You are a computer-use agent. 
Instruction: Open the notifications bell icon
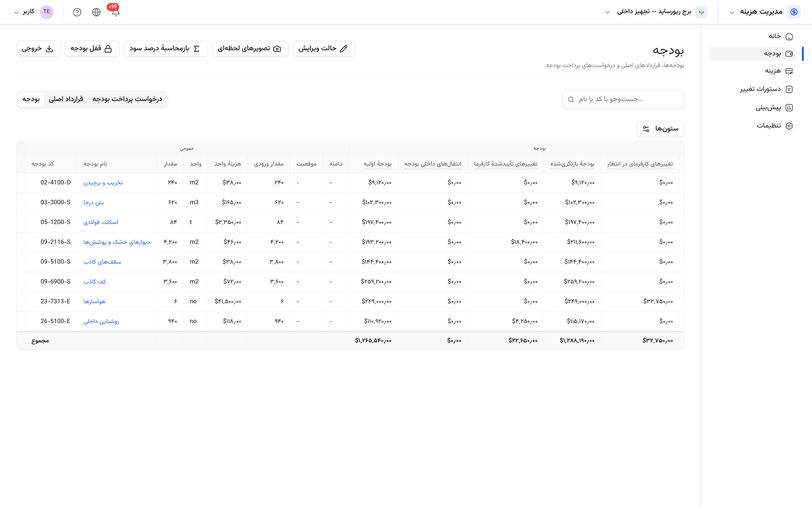point(115,12)
